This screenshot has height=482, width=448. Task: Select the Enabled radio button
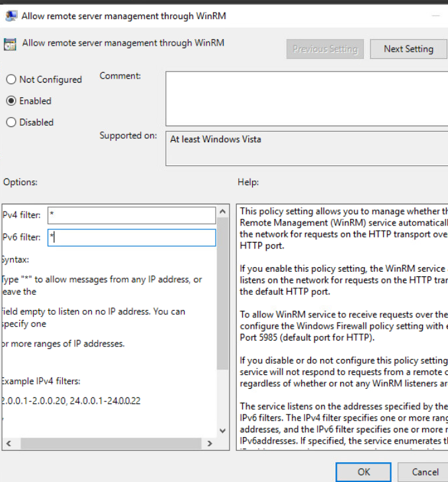[x=11, y=101]
